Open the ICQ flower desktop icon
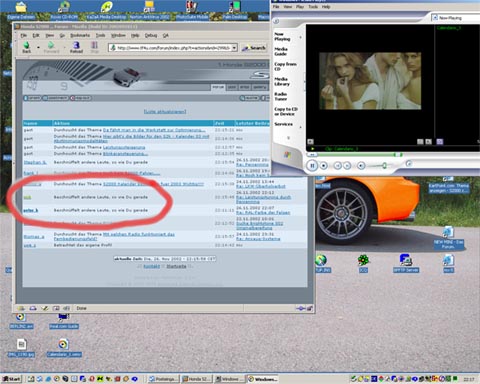 pos(363,263)
